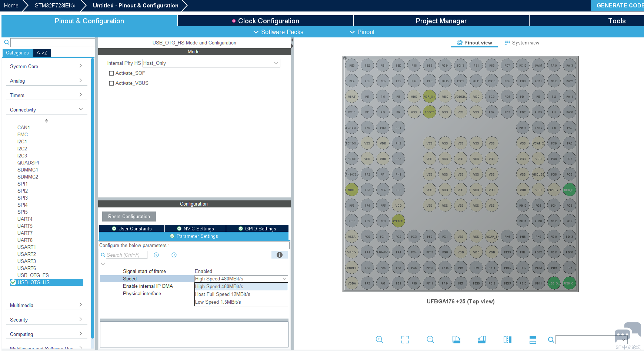Select USART1 in the Connectivity list
Viewport: 644px width, 353px height.
[27, 247]
